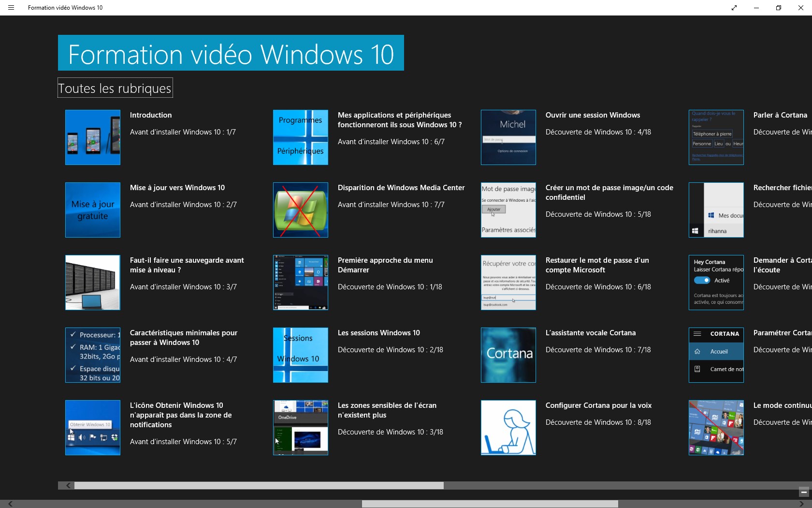Select 'Restaurer le mot de passe' title
Screen dimensions: 812x508
(x=597, y=265)
